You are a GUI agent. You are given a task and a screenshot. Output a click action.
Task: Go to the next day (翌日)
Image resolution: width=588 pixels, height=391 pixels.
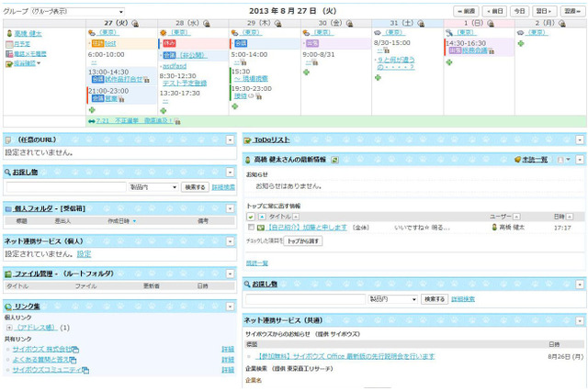tap(544, 11)
